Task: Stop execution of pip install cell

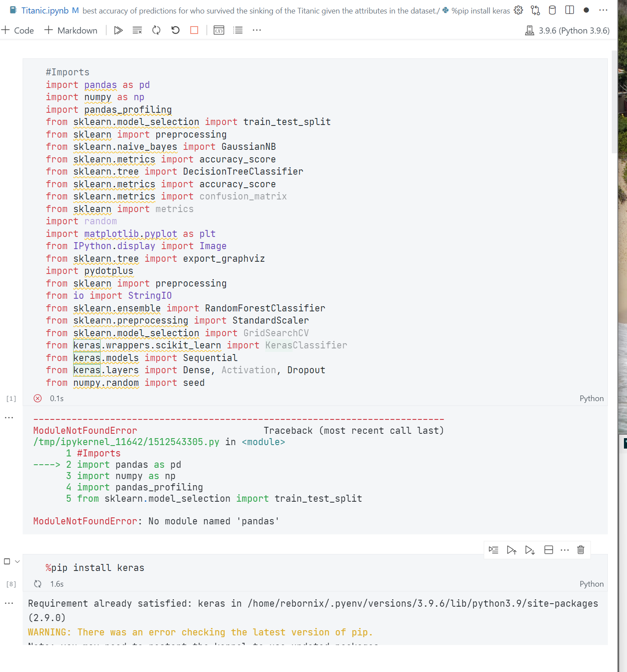Action: click(x=7, y=561)
